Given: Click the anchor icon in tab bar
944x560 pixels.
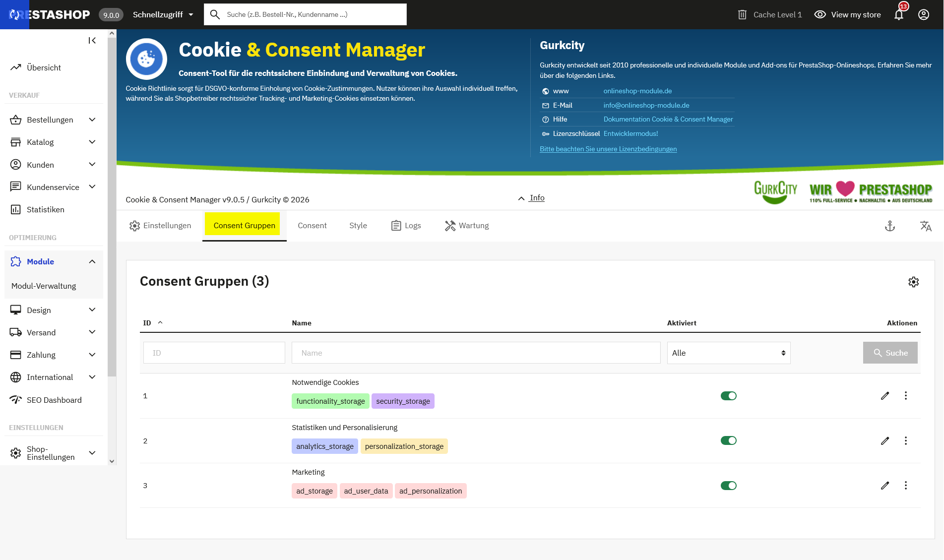Looking at the screenshot, I should (890, 226).
